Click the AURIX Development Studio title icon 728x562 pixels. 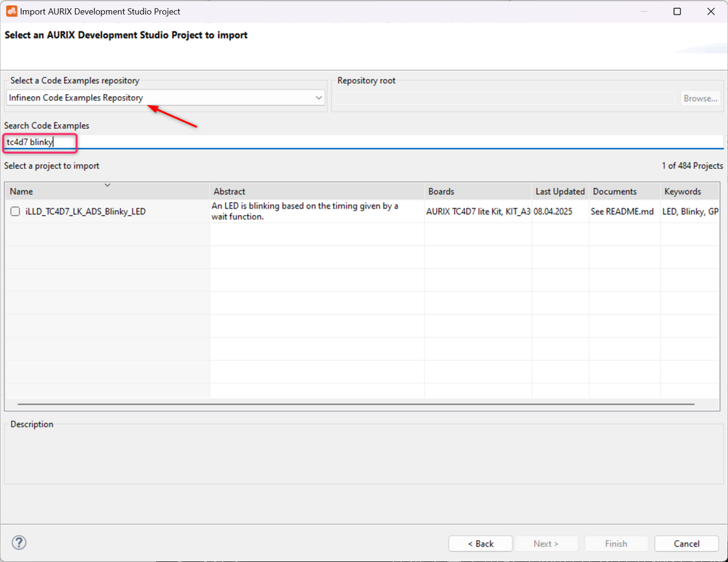click(x=11, y=12)
